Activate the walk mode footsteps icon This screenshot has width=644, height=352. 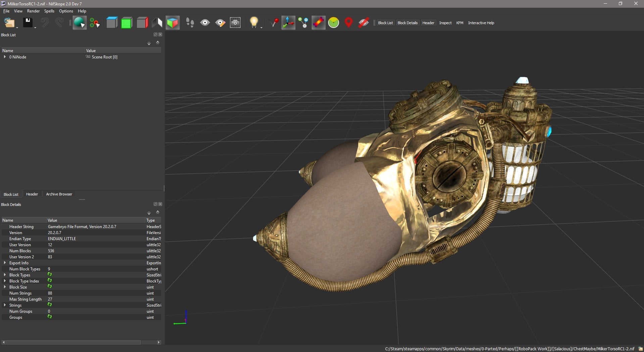pos(190,23)
